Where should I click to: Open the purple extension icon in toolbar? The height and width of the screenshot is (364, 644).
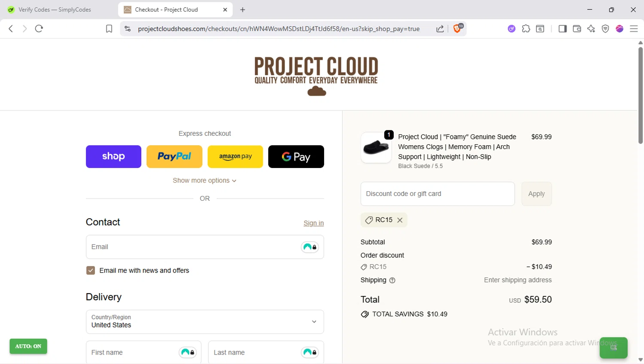tap(511, 29)
